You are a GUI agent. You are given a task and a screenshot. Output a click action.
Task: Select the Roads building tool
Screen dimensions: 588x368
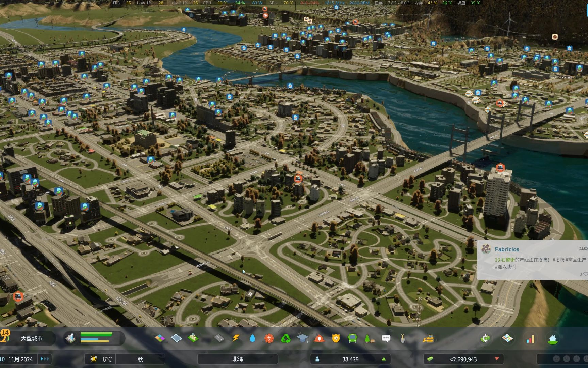(x=219, y=338)
